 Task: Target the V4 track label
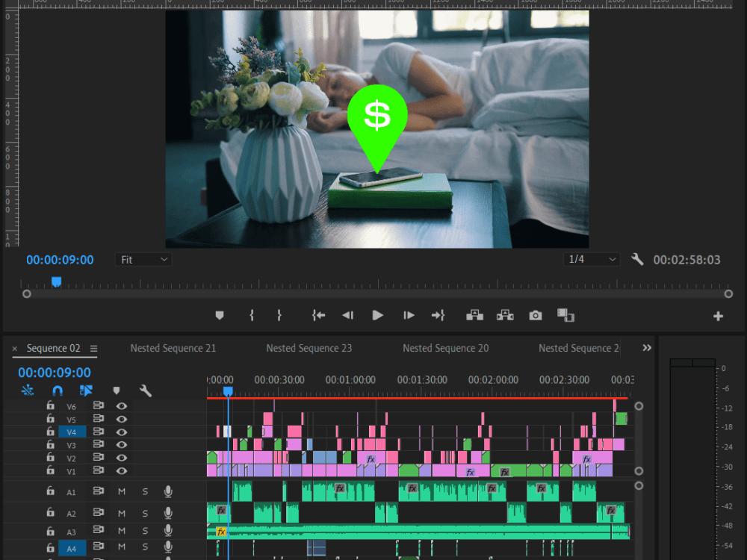click(72, 432)
